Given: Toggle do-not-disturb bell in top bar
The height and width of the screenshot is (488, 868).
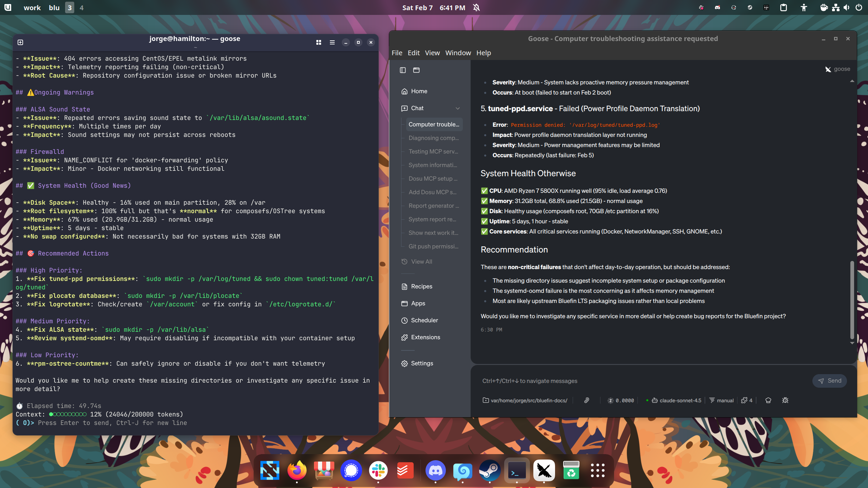Looking at the screenshot, I should pos(476,7).
